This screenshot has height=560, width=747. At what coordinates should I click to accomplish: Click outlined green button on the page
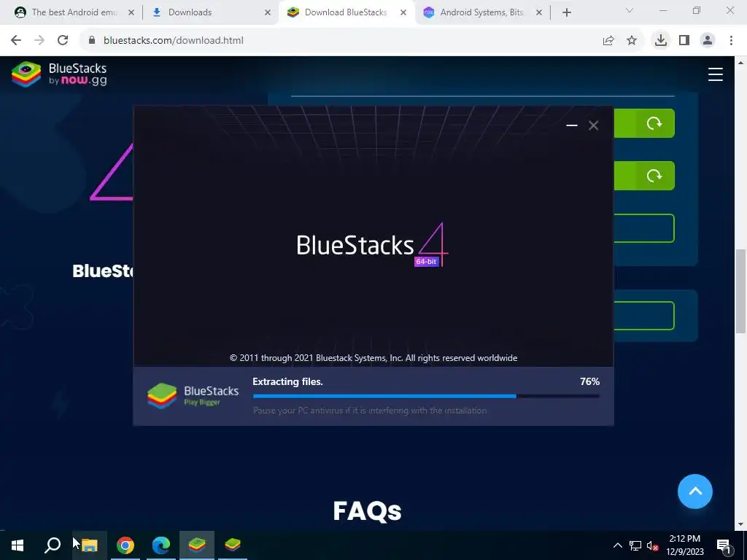644,228
